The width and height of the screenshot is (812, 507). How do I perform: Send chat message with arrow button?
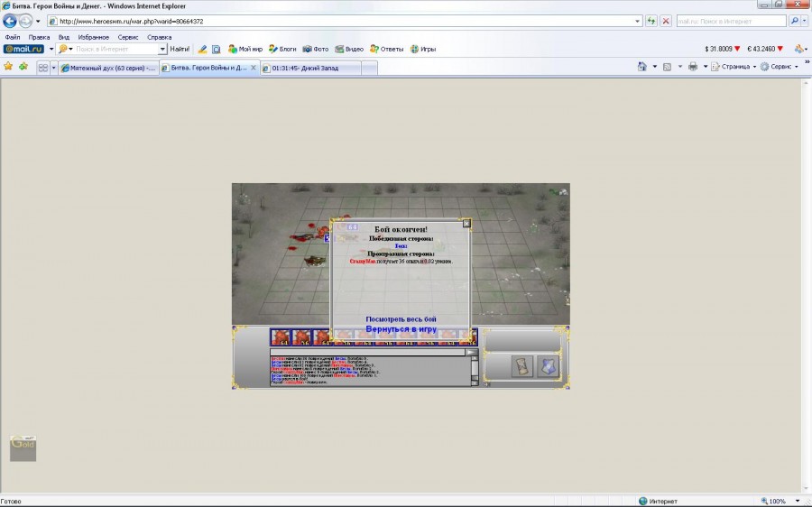click(x=471, y=352)
